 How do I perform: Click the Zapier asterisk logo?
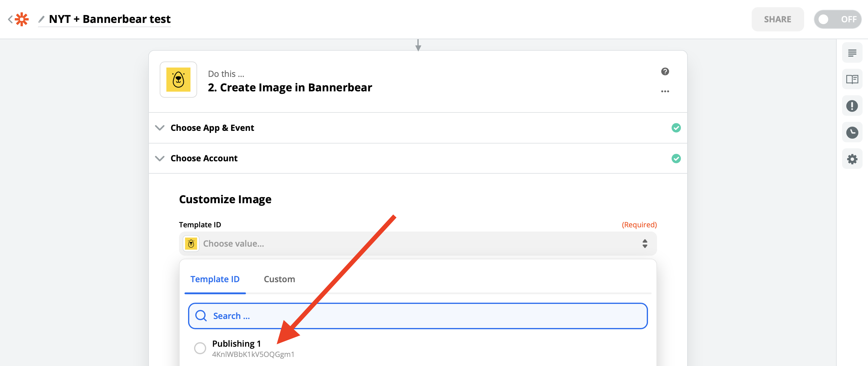(x=22, y=19)
